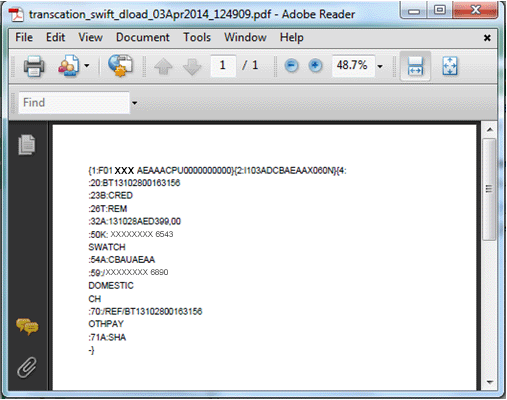The width and height of the screenshot is (507, 400).
Task: Go to previous page arrow
Action: click(163, 66)
